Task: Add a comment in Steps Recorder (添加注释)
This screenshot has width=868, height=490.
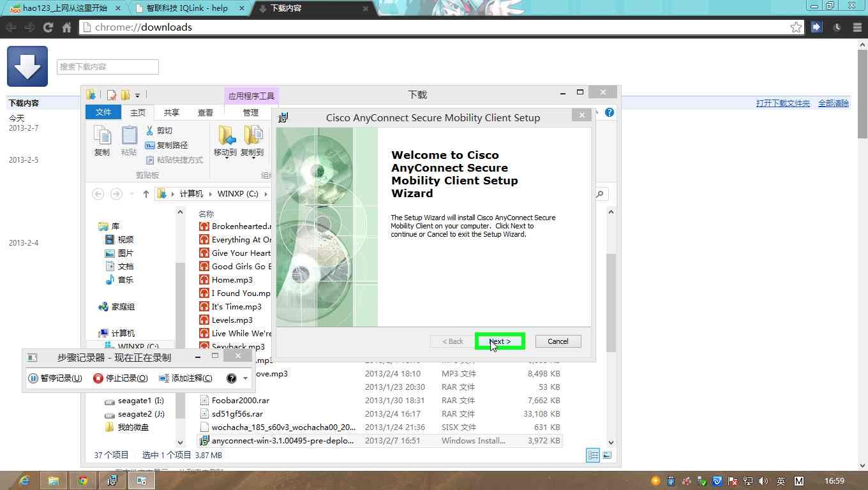Action: pos(185,378)
